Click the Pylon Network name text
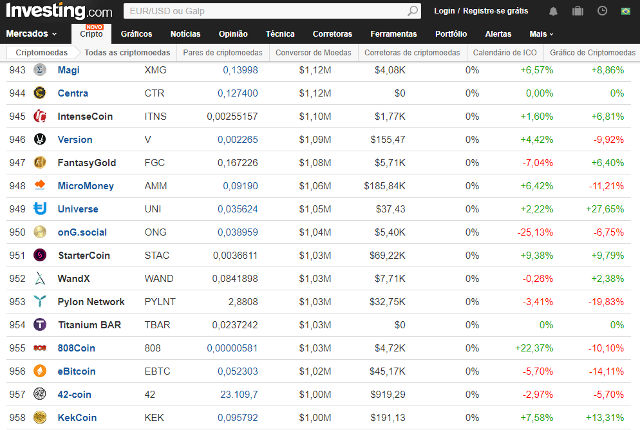This screenshot has height=430, width=640. click(91, 302)
